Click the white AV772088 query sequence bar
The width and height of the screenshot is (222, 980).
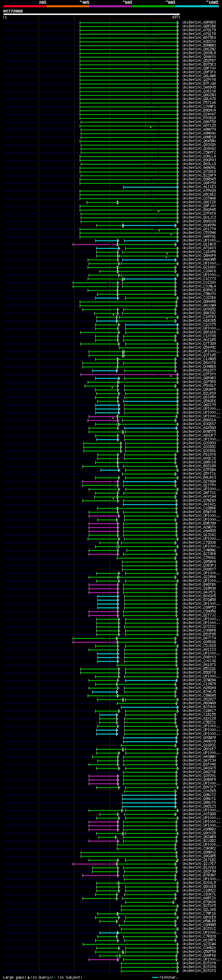(92, 14)
